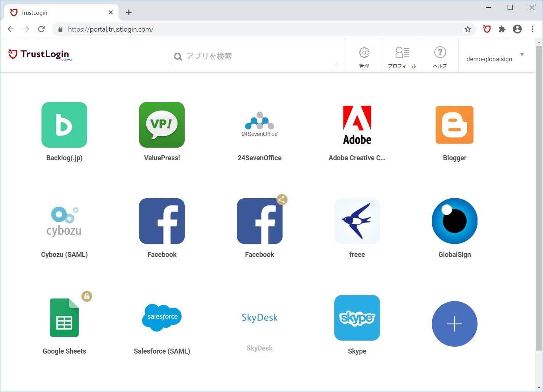Launch Adobe Creative Cloud app icon
This screenshot has width=543, height=392.
(x=357, y=125)
